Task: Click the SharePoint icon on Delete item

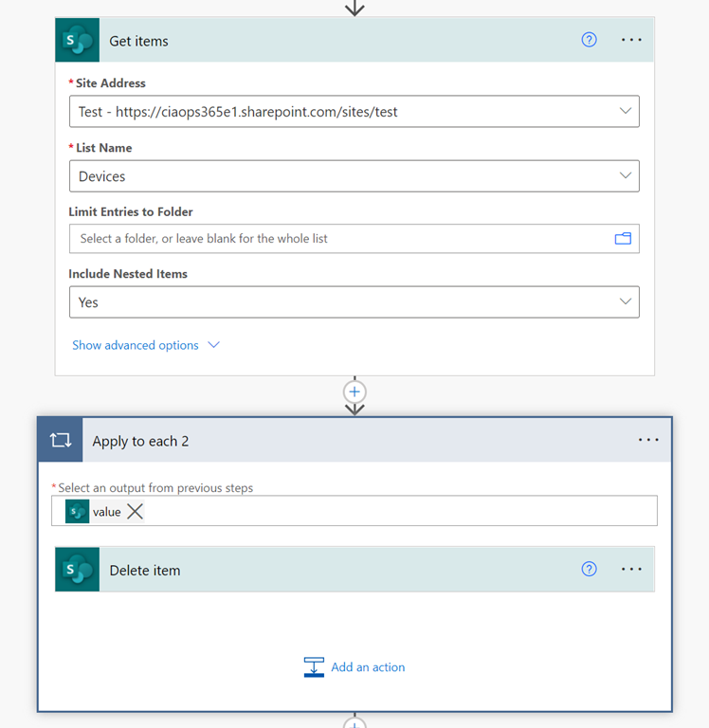Action: click(77, 570)
